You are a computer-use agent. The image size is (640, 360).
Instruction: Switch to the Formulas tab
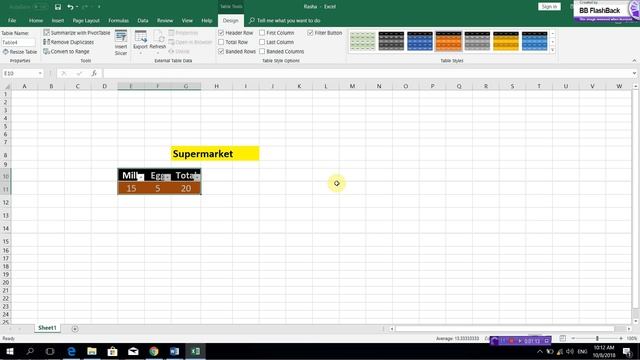(118, 20)
